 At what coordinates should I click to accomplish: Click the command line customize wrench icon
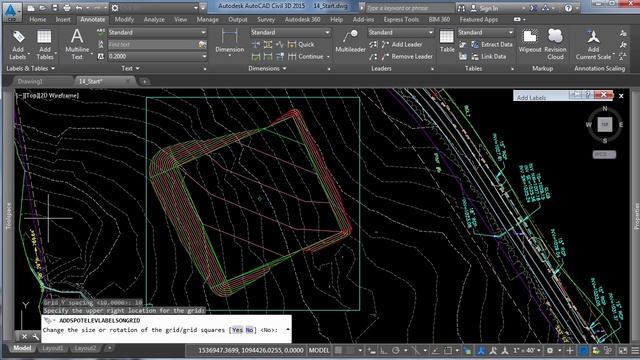point(36,337)
